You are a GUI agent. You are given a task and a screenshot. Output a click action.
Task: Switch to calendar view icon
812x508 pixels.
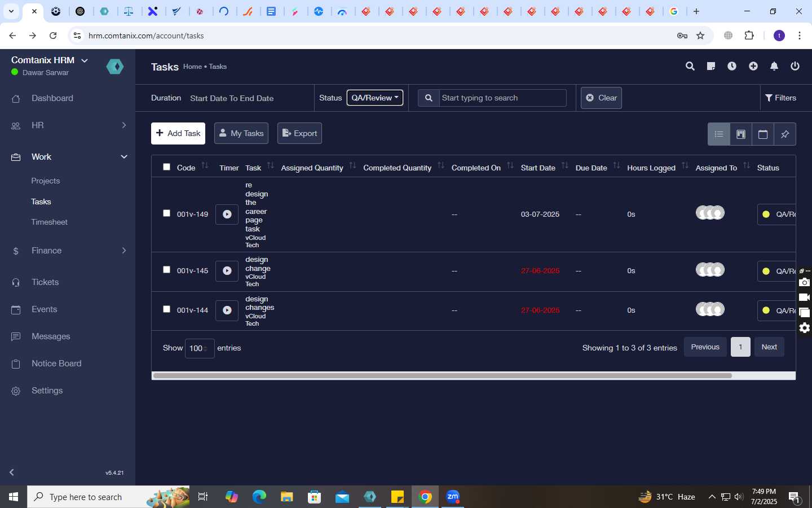pos(763,134)
